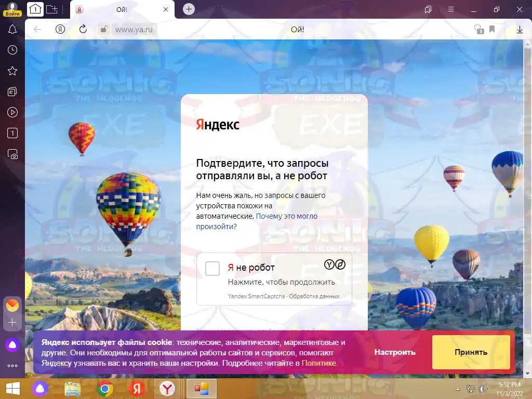Screen dimensions: 532x399
Task: Open the downloads arrow icon
Action: click(x=520, y=30)
